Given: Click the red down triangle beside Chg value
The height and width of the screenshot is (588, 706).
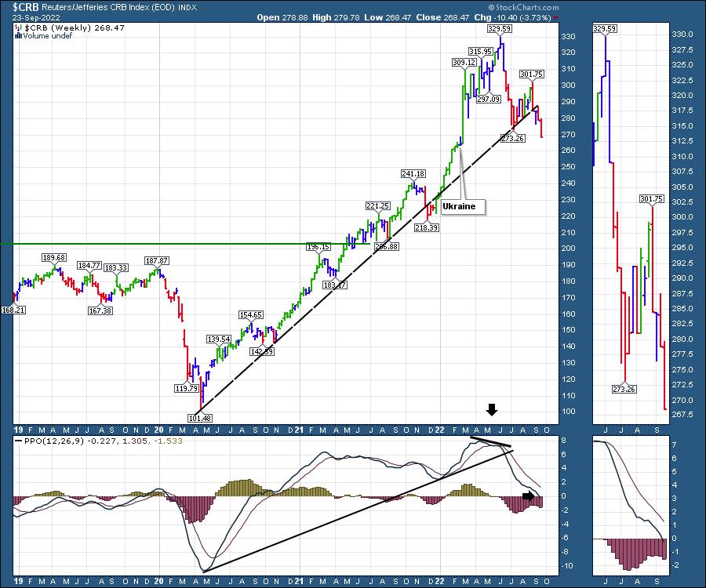Looking at the screenshot, I should click(557, 15).
